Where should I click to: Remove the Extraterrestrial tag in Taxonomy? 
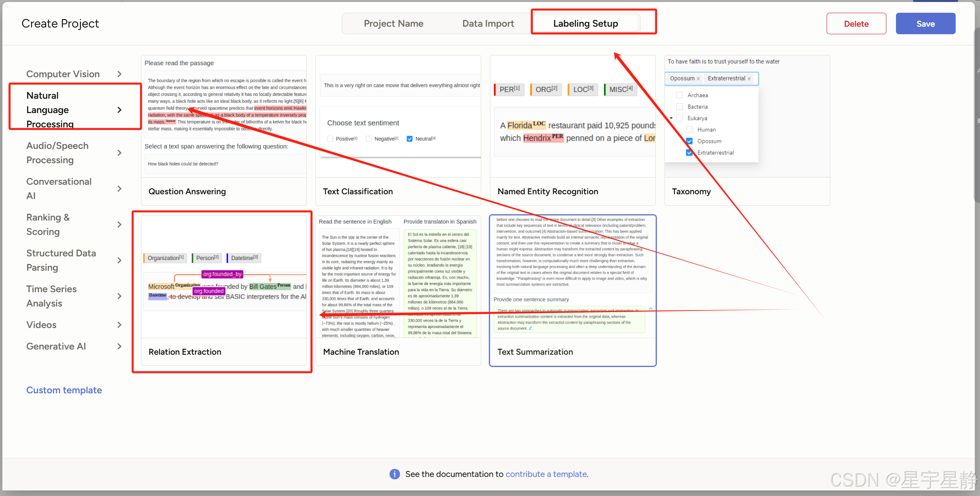pos(749,79)
